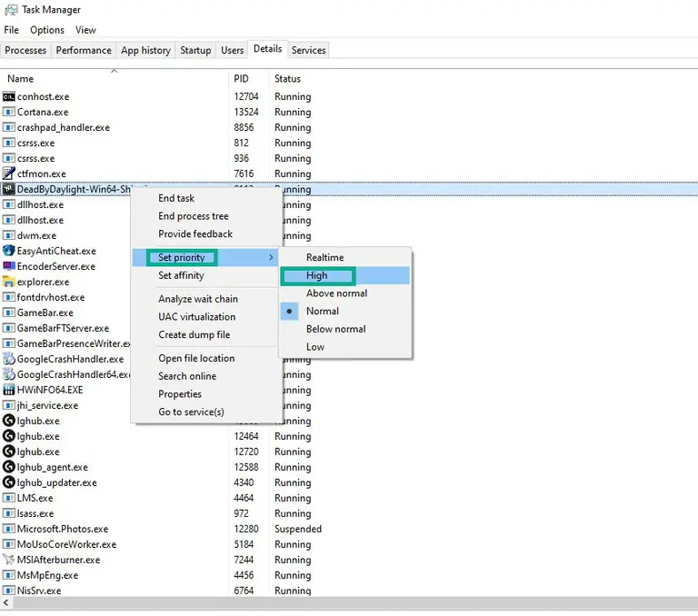Click the jhi_service.exe icon
The image size is (698, 616).
point(8,405)
